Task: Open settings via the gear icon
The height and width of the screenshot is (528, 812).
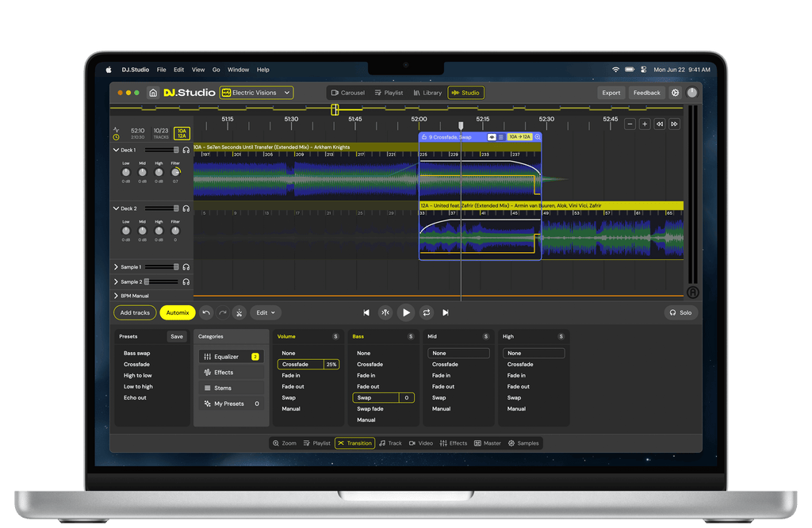Action: (675, 93)
